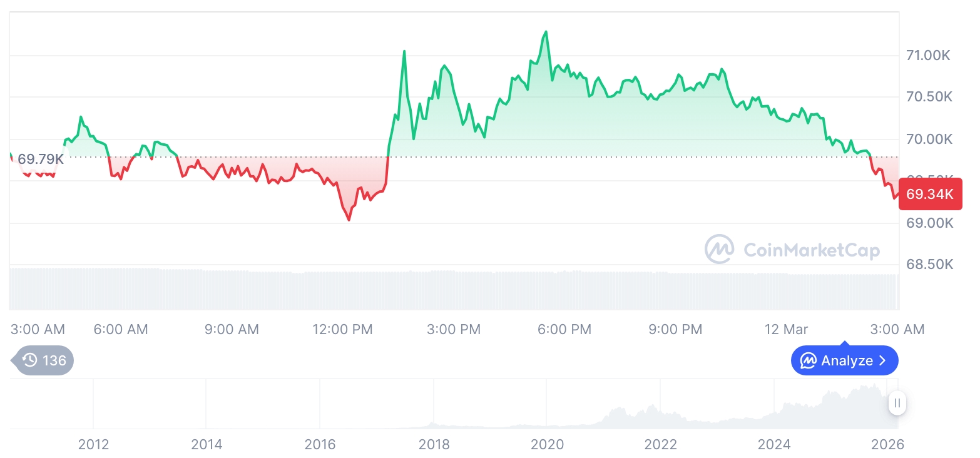The image size is (980, 458).
Task: Click the 68.50K price axis label
Action: pyautogui.click(x=929, y=265)
